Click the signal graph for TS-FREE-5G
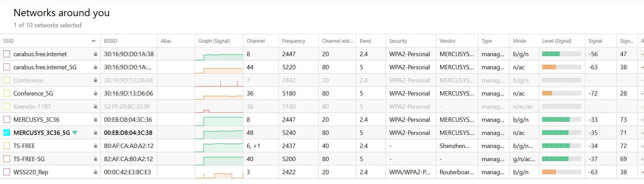The height and width of the screenshot is (184, 644). [x=219, y=159]
